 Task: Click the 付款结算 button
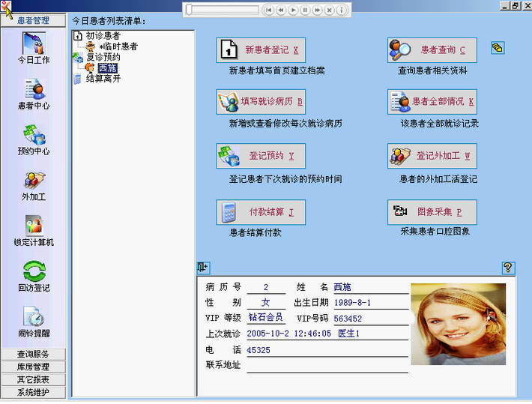[261, 212]
